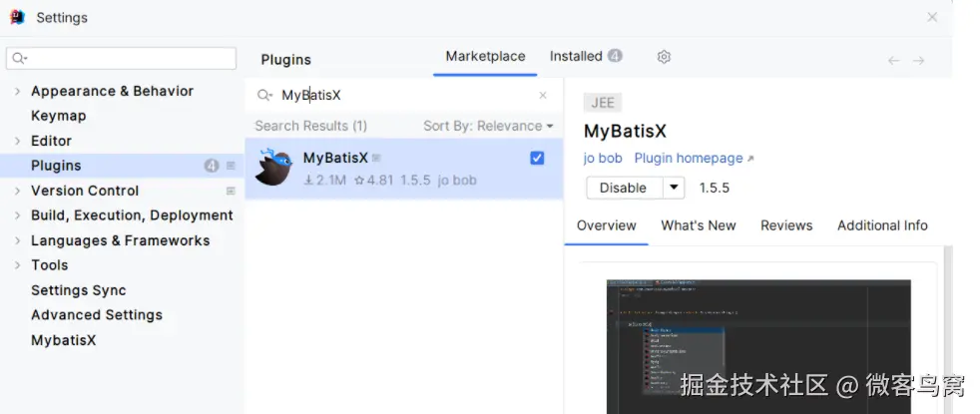Click the small tag icon next to MyBatisX name
980x414 pixels.
click(x=376, y=158)
